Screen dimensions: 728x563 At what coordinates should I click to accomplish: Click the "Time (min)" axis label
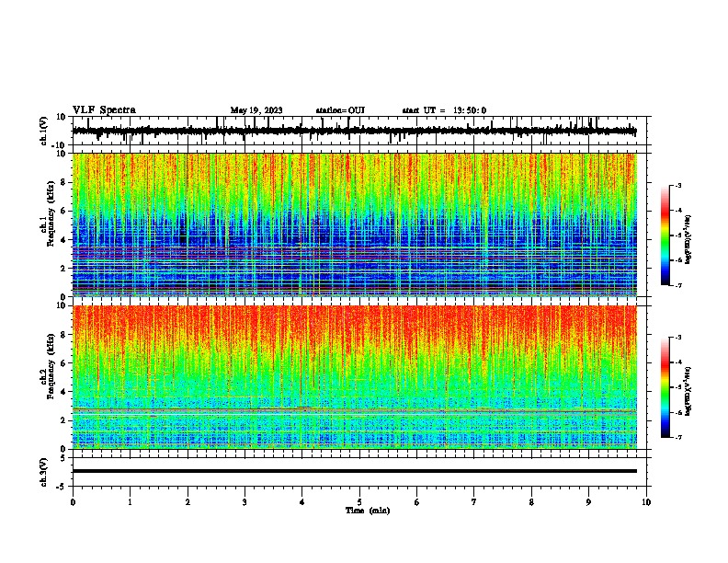tap(368, 511)
